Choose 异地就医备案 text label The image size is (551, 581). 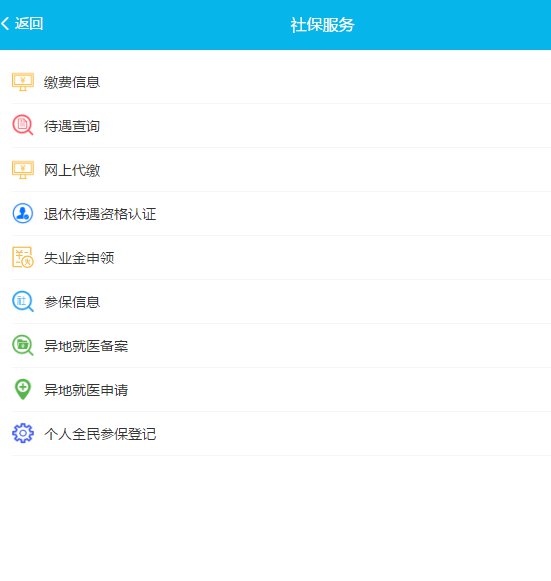86,346
